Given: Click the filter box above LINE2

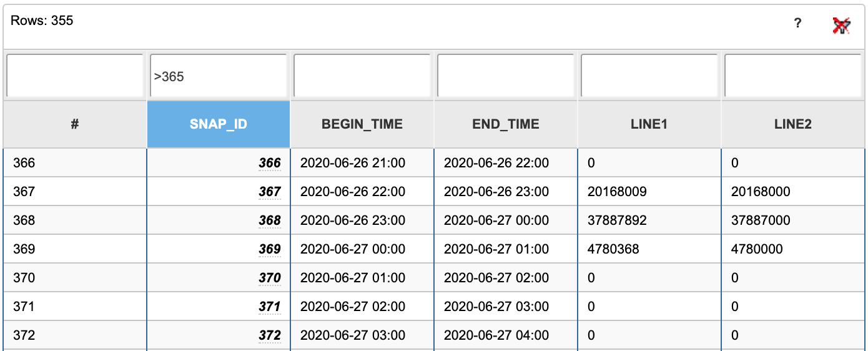Looking at the screenshot, I should 793,76.
